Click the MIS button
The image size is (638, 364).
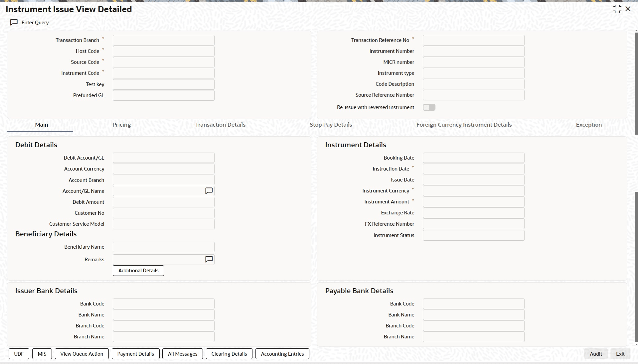click(x=42, y=354)
